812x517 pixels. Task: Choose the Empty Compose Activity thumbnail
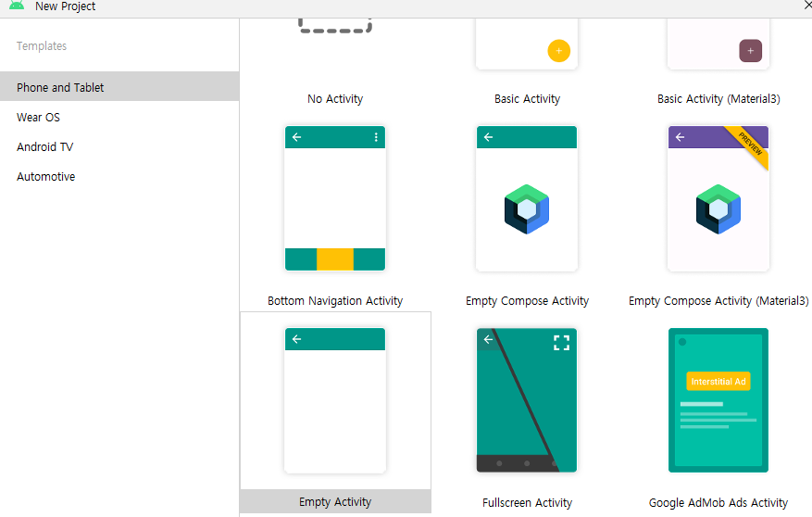527,198
